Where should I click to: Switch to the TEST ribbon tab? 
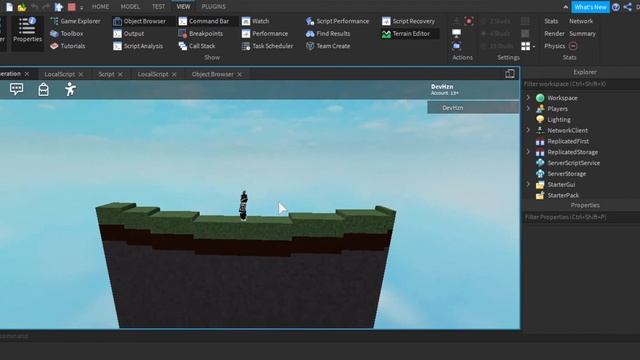click(158, 7)
